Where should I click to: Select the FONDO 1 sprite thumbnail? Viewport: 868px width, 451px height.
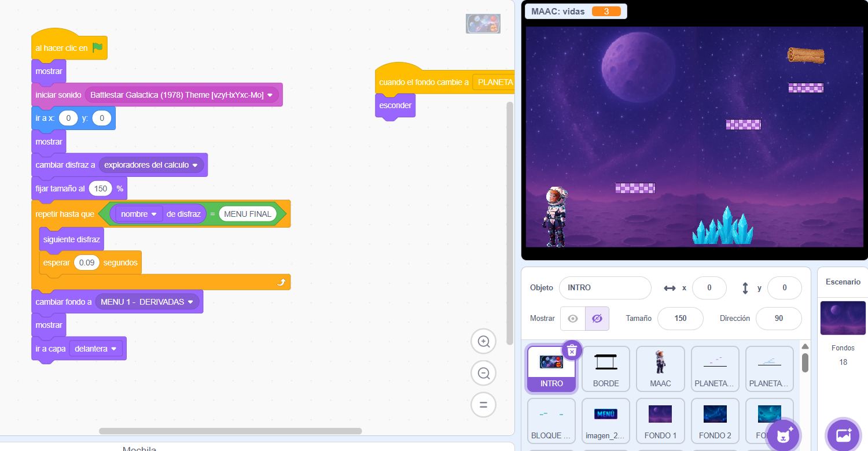pos(660,420)
